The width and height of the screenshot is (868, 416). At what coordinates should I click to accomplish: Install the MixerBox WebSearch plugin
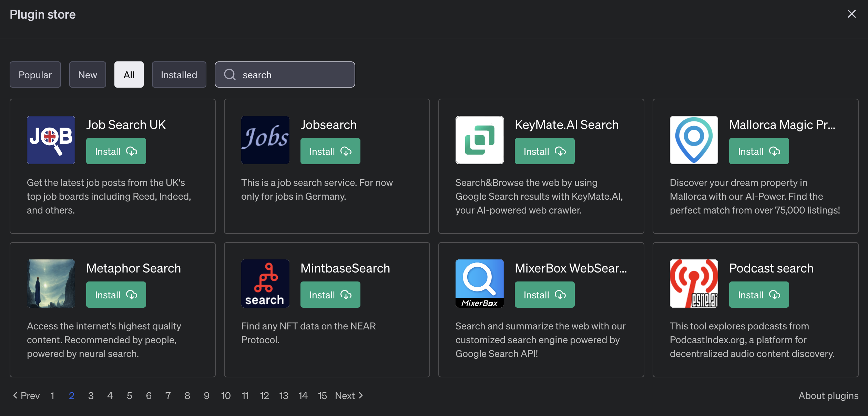[x=545, y=294]
